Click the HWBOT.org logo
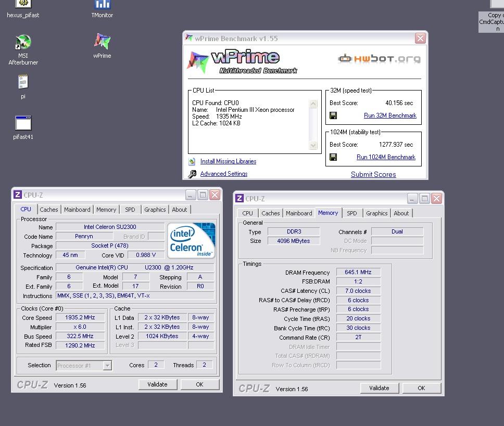Viewport: 504px width, 426px height. click(x=379, y=59)
